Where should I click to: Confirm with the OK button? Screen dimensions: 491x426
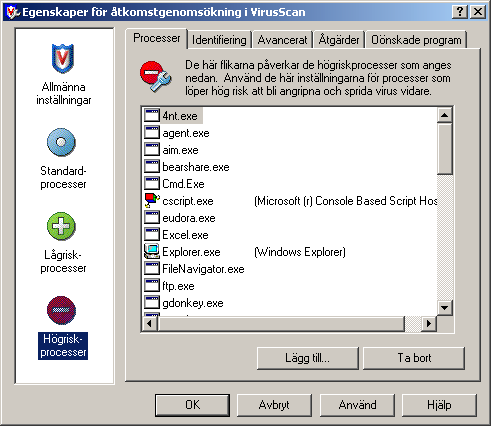point(192,405)
